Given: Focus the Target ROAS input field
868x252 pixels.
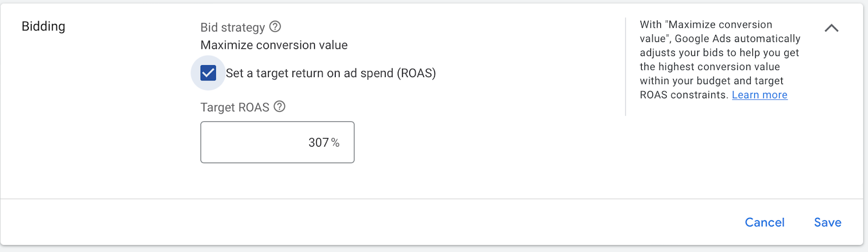Looking at the screenshot, I should point(277,142).
